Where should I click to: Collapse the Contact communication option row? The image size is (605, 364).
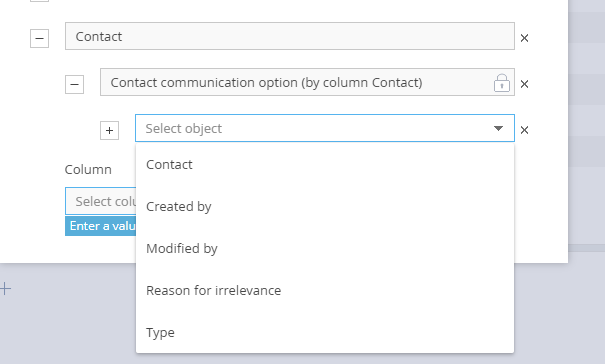coord(74,84)
